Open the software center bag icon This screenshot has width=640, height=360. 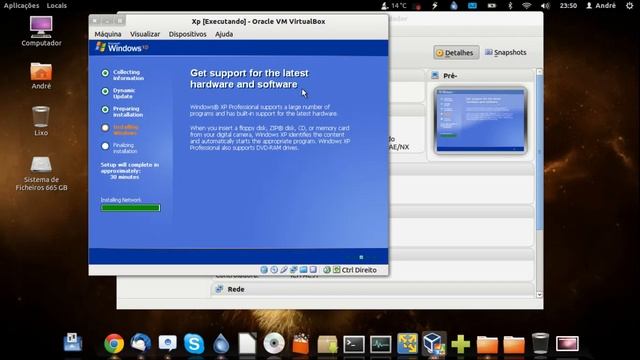[x=301, y=344]
